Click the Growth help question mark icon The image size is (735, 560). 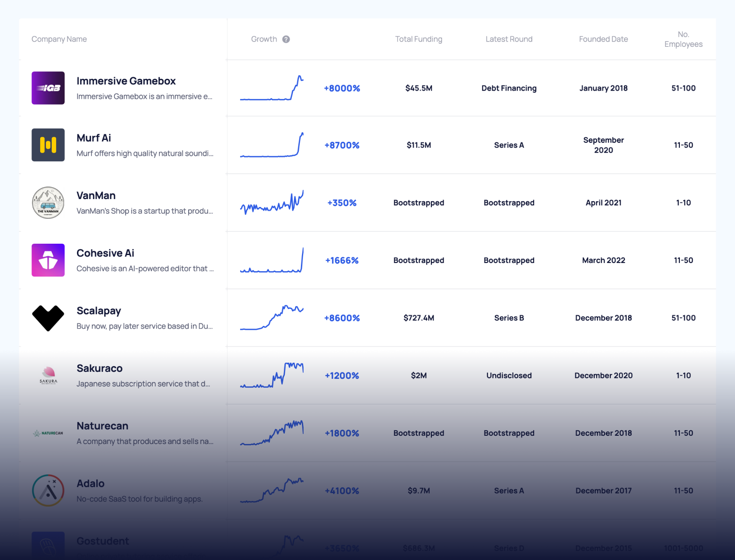tap(286, 39)
